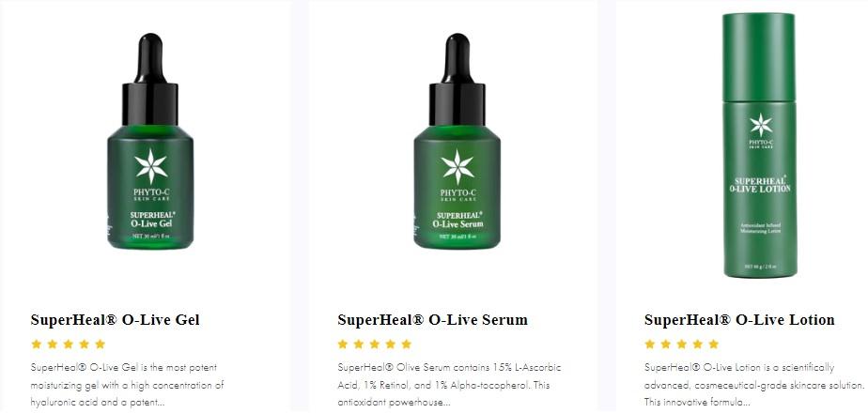Click the black dropper cap of the gel bottle
The height and width of the screenshot is (413, 868).
(x=150, y=79)
